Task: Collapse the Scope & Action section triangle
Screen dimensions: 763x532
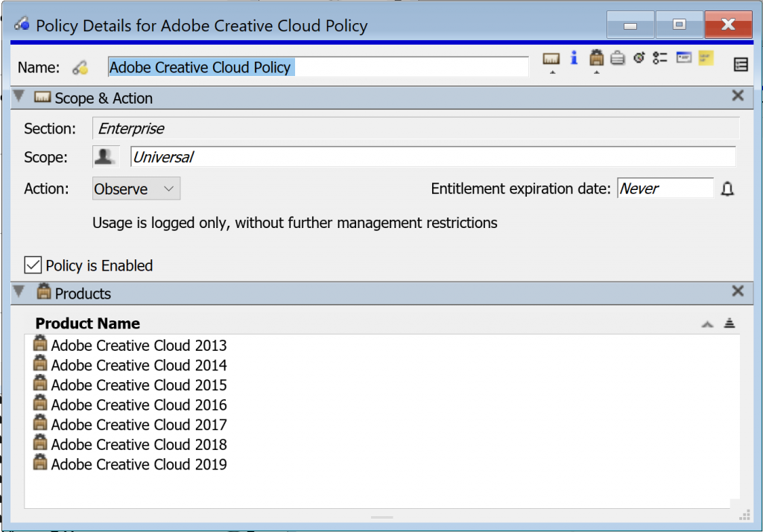Action: pyautogui.click(x=19, y=96)
